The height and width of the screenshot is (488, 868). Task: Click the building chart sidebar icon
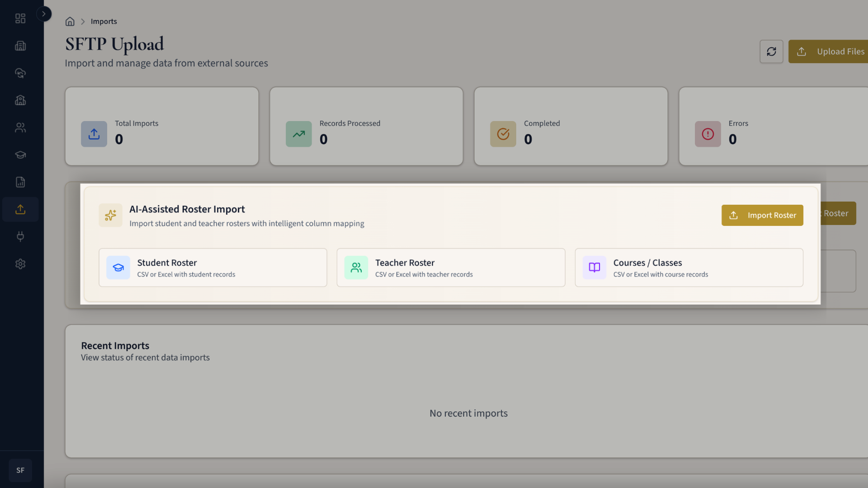pos(20,46)
